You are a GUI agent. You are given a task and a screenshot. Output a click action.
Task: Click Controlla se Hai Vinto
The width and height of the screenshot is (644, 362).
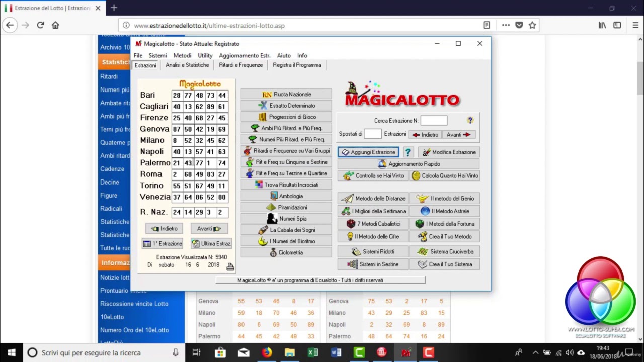click(373, 176)
